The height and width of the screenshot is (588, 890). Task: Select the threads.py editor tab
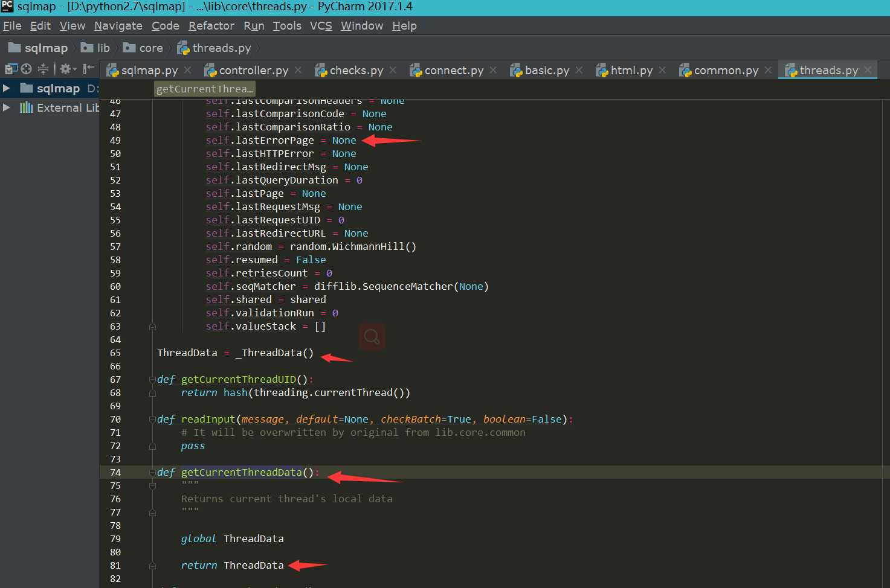pos(829,70)
